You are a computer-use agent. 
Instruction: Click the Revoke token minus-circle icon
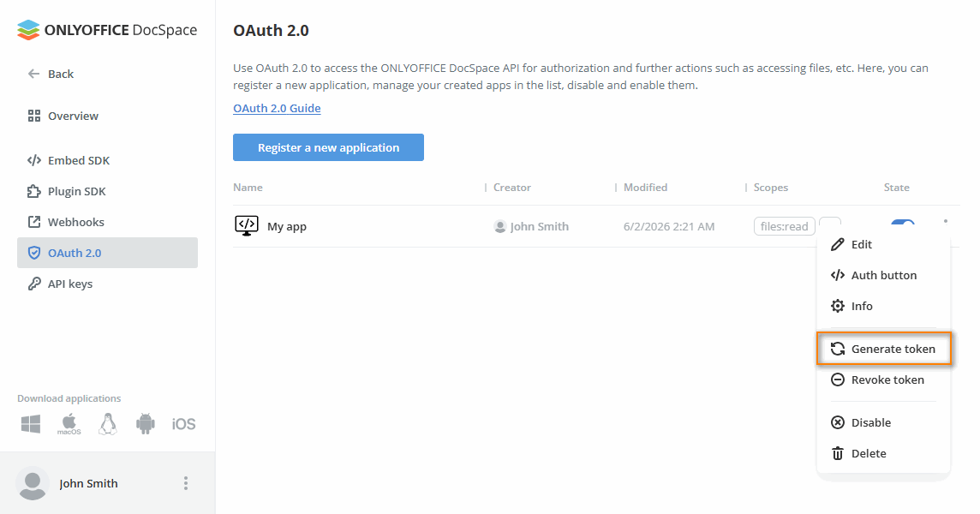click(x=838, y=380)
